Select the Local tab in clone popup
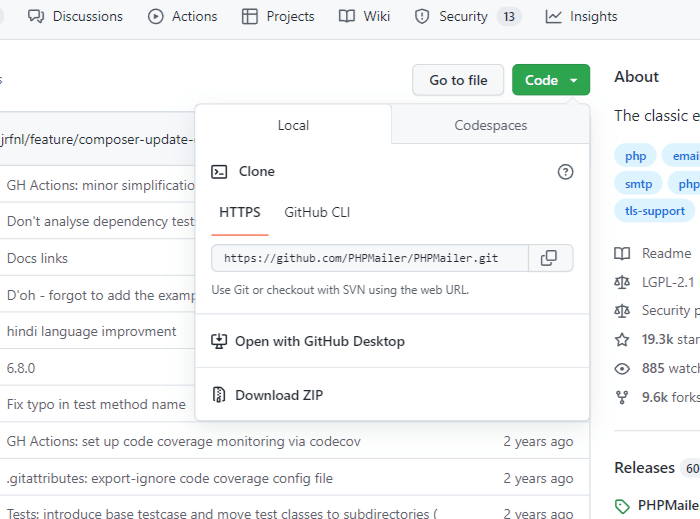 pyautogui.click(x=293, y=125)
